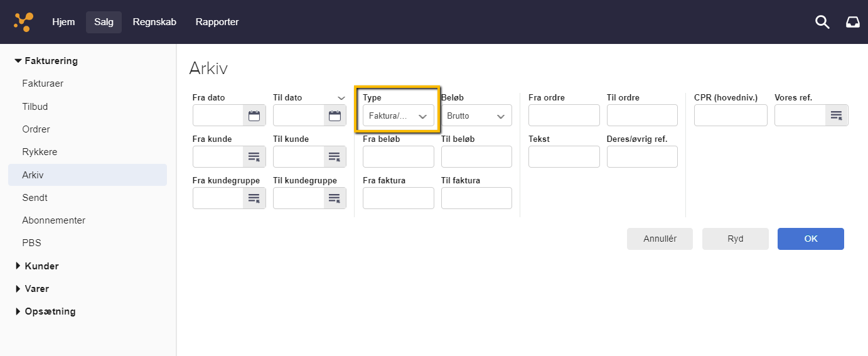Click the Fra kundegruppe lookup icon

pyautogui.click(x=254, y=198)
